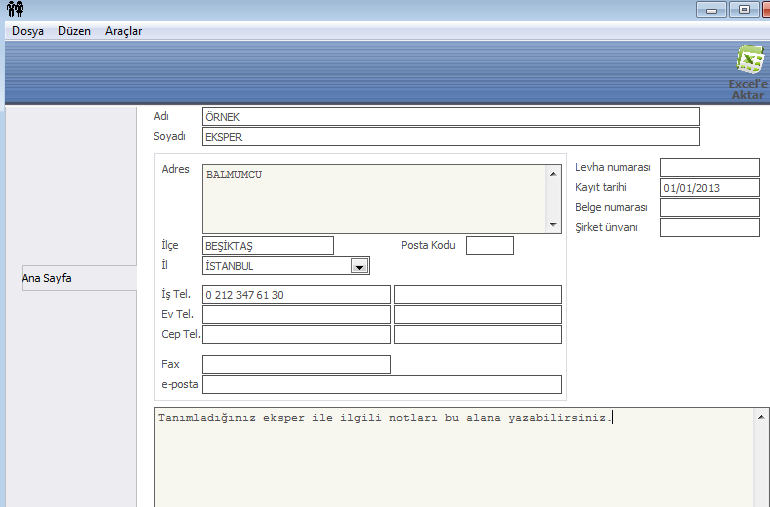
Task: Expand the İl dropdown showing İSTANBUL
Action: click(359, 266)
